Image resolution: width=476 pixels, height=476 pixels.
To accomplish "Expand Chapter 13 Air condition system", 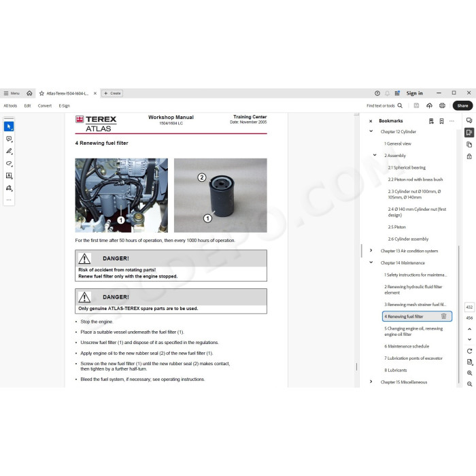I will click(371, 250).
